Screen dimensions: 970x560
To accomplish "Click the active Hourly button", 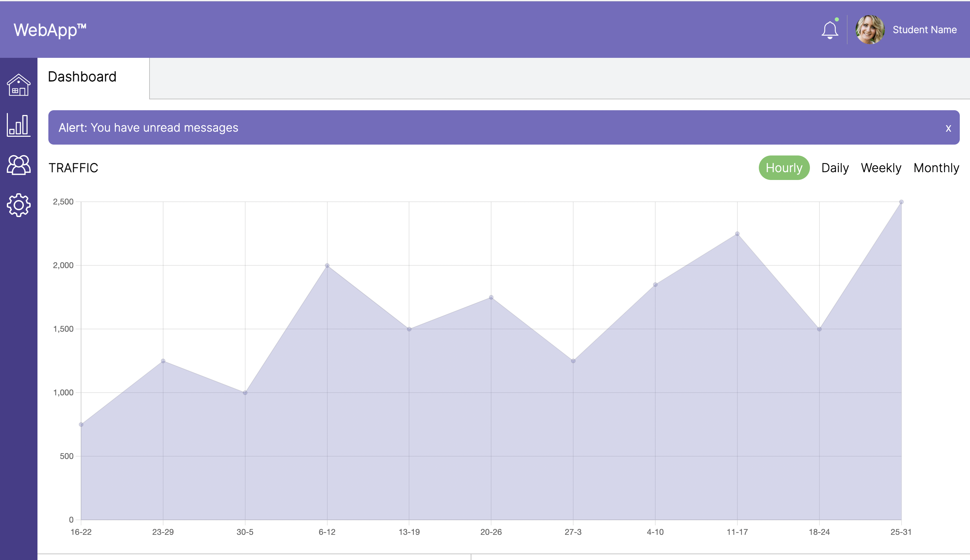I will 784,168.
